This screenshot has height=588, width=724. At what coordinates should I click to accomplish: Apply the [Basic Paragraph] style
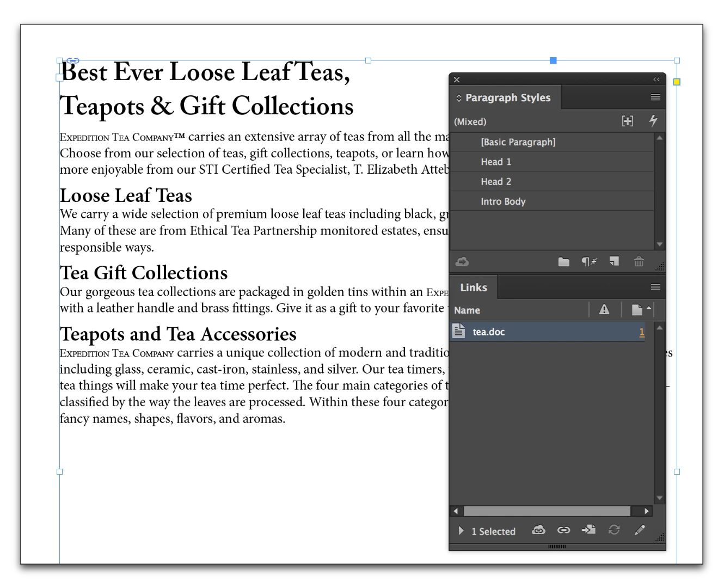click(x=552, y=142)
